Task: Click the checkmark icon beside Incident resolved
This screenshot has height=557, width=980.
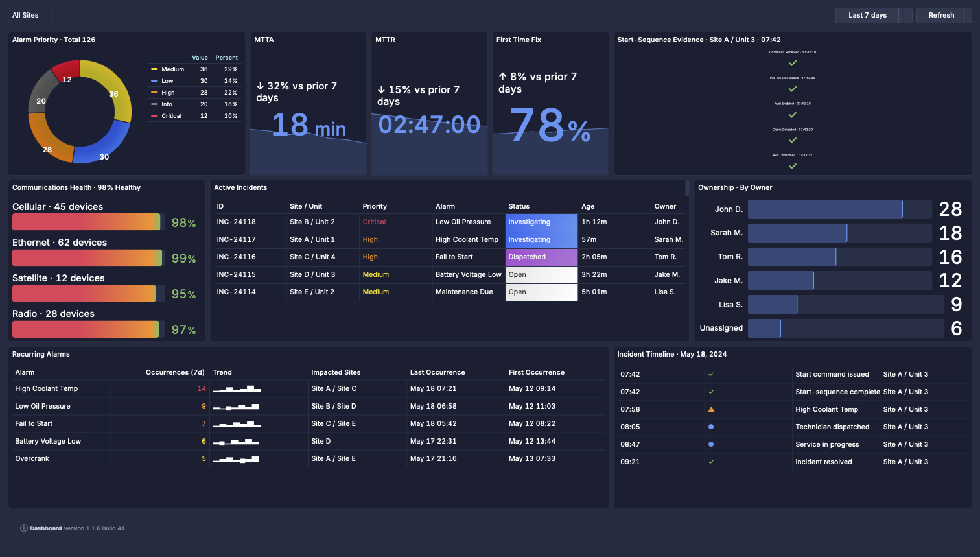Action: tap(711, 462)
